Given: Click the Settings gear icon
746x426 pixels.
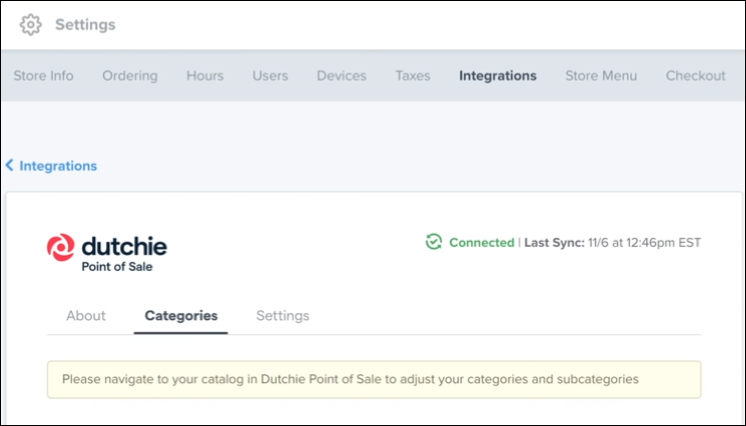Looking at the screenshot, I should tap(31, 24).
